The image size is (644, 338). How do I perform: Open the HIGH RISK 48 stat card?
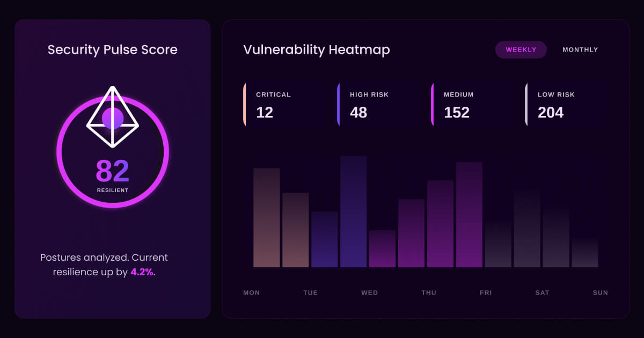[x=378, y=105]
